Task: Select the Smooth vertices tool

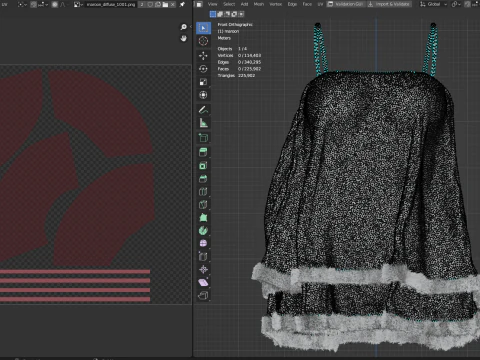Action: tap(203, 243)
